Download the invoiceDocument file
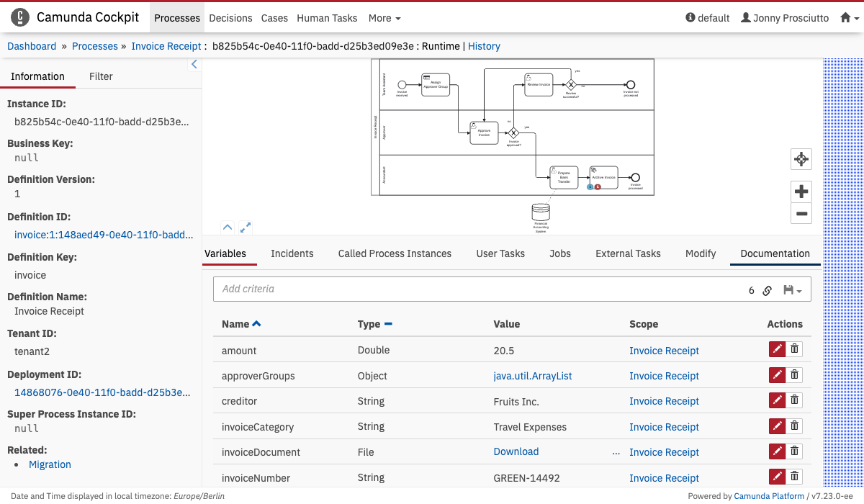This screenshot has width=864, height=504. (x=516, y=451)
